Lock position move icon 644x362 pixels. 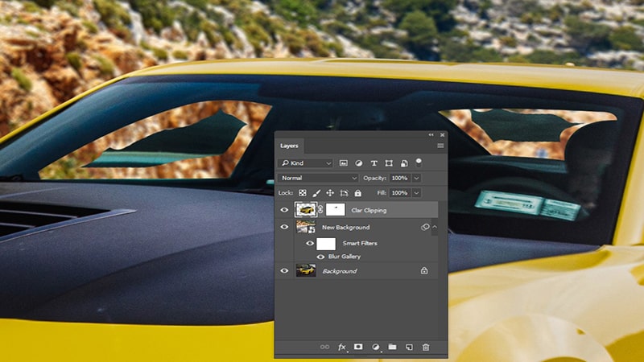coord(330,193)
